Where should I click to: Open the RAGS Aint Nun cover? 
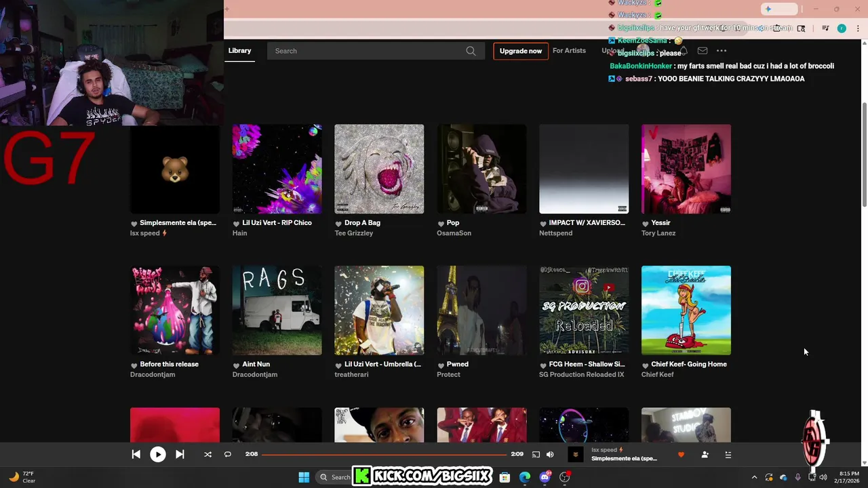point(277,310)
